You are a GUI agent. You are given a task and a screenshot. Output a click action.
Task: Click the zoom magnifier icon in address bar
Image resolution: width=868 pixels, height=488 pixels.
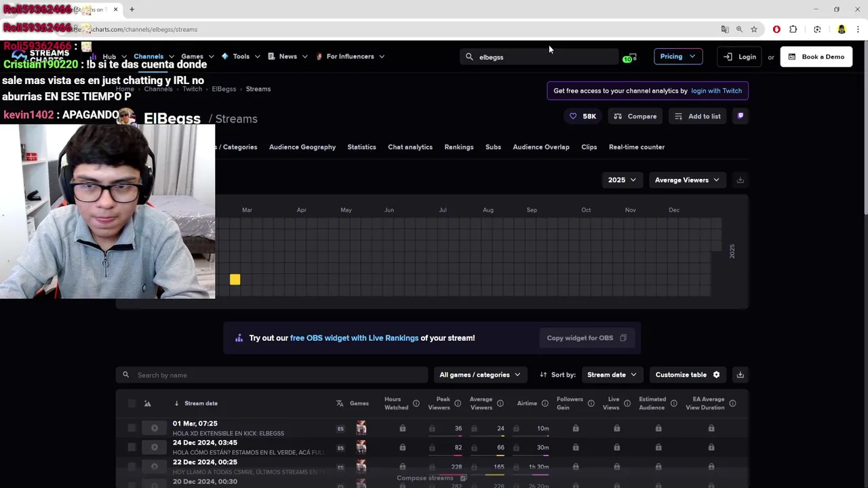739,29
